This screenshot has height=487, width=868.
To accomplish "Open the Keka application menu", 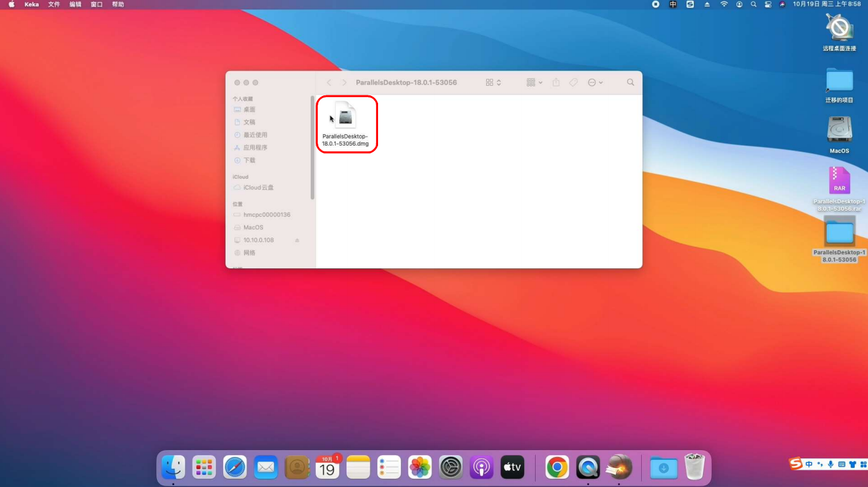I will 32,4.
